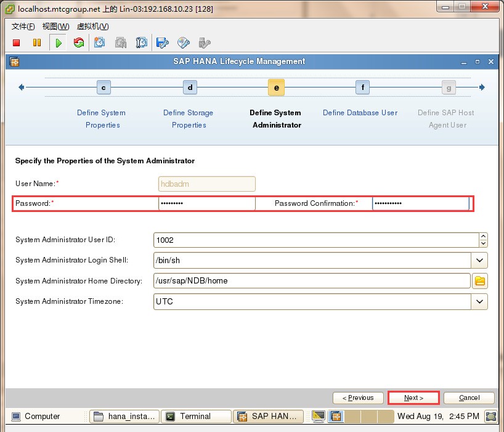Viewport: 504px width, 432px height.
Task: Minimize the SAP HANA Lifecycle Management window
Action: (463, 62)
